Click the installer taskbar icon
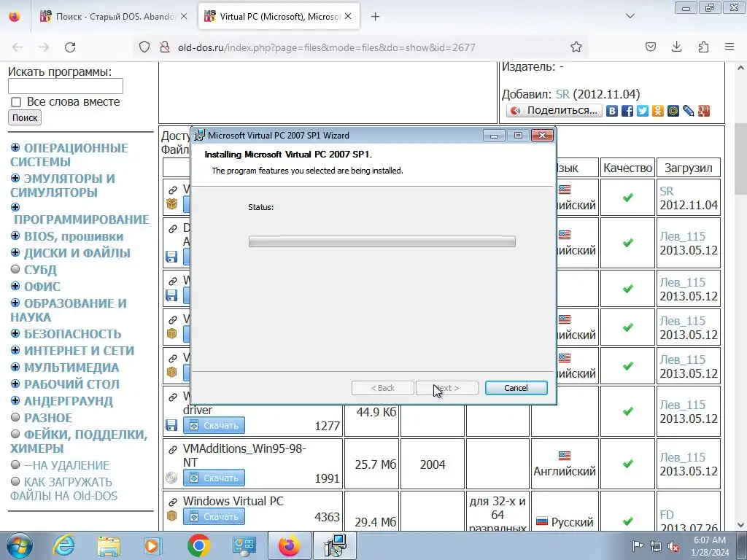747x560 pixels. tap(336, 545)
